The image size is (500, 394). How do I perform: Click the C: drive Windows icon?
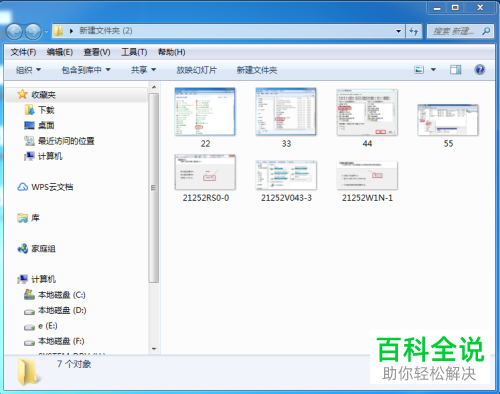click(29, 294)
